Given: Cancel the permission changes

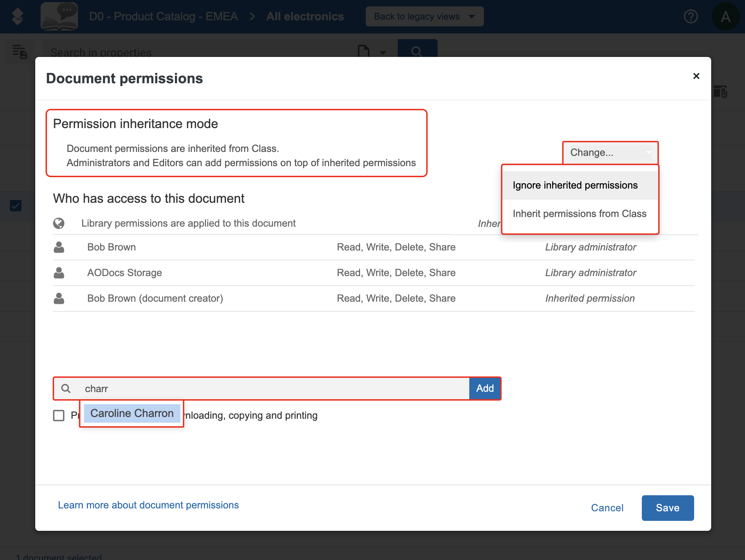Looking at the screenshot, I should 607,508.
